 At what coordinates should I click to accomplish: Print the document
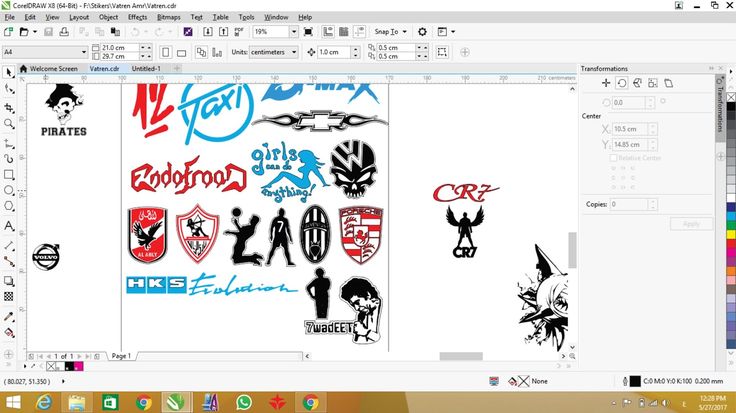pyautogui.click(x=64, y=31)
